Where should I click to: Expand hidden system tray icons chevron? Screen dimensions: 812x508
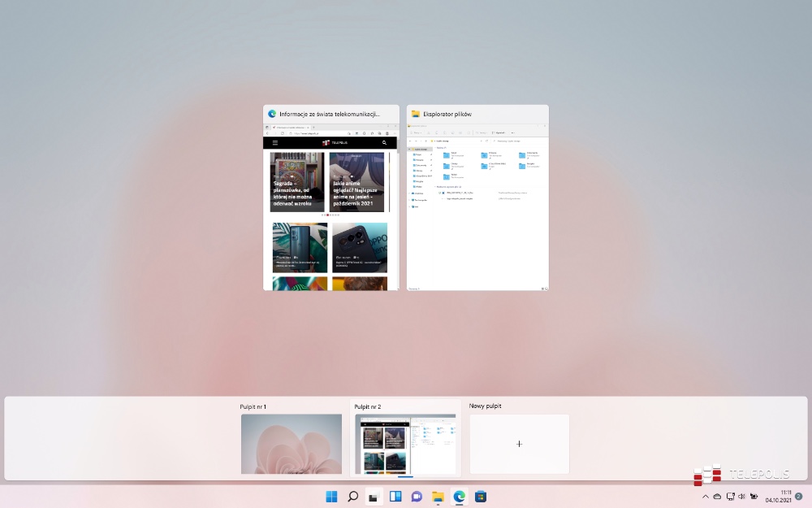point(705,497)
